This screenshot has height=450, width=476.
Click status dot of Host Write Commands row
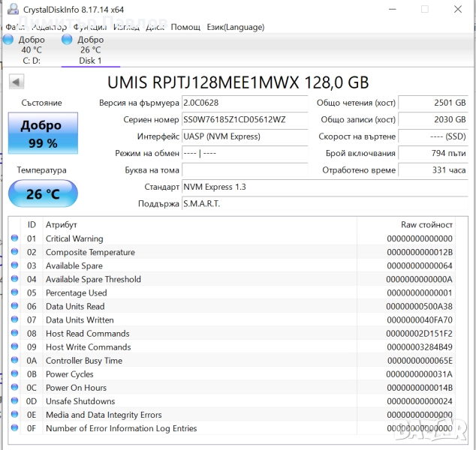point(14,346)
